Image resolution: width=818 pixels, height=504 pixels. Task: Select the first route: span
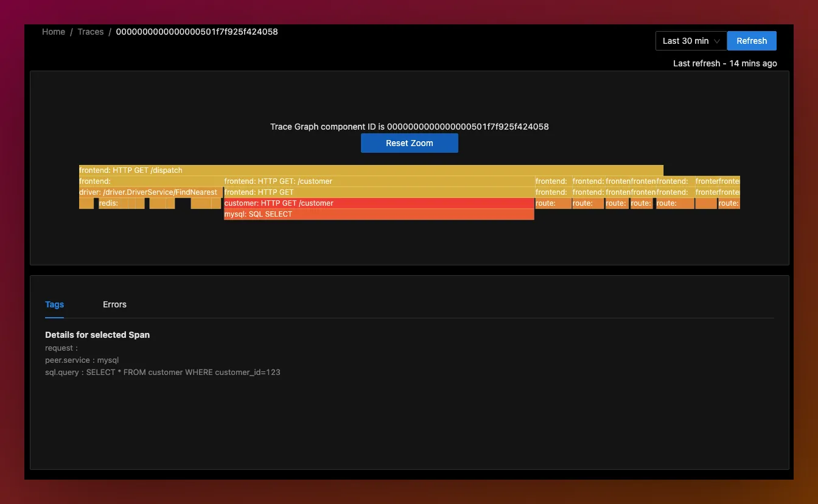pos(553,203)
